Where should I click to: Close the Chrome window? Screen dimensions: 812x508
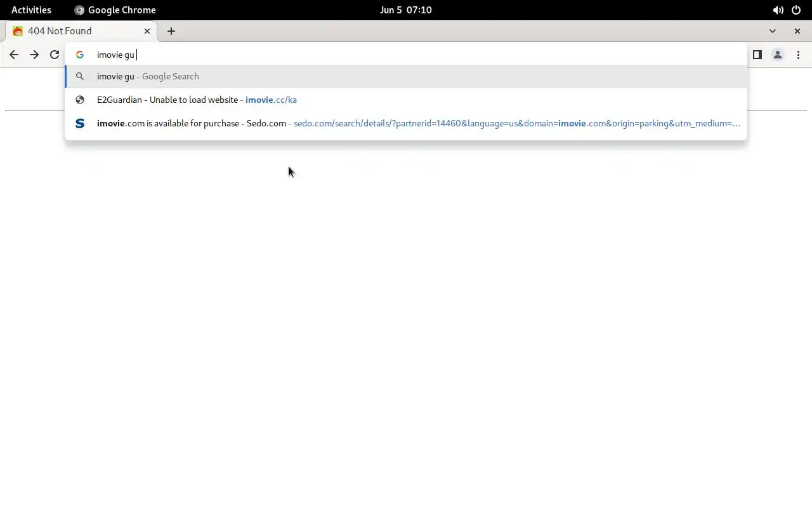[797, 31]
